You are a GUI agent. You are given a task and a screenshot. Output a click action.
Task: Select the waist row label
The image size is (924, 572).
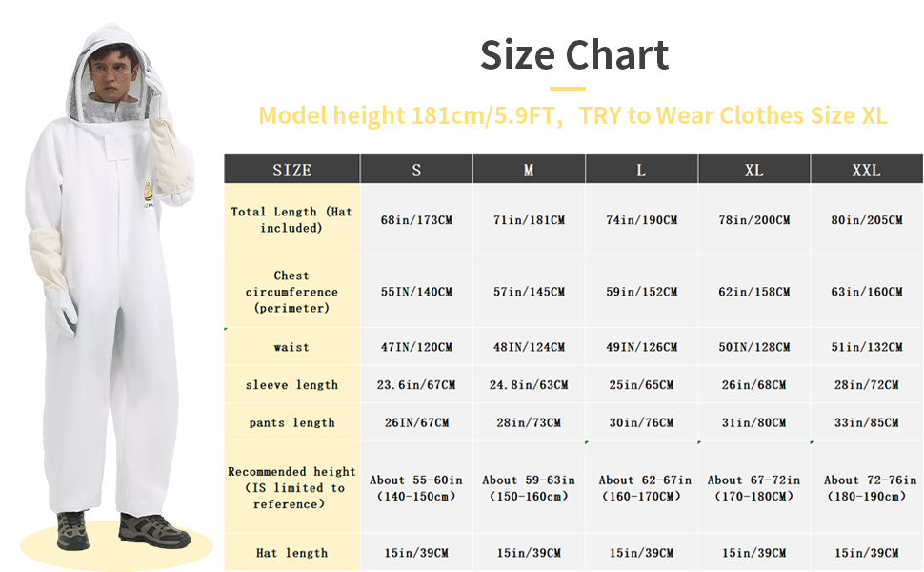click(x=291, y=347)
